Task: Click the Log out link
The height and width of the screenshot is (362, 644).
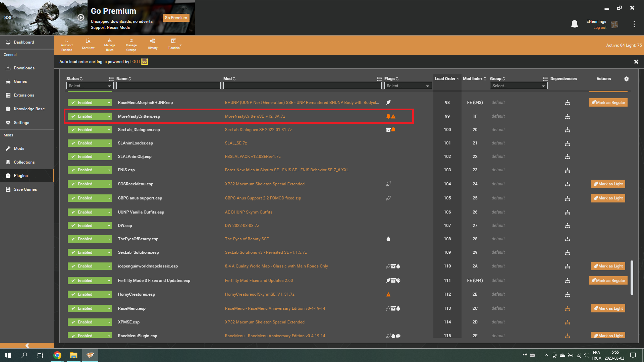Action: 600,28
